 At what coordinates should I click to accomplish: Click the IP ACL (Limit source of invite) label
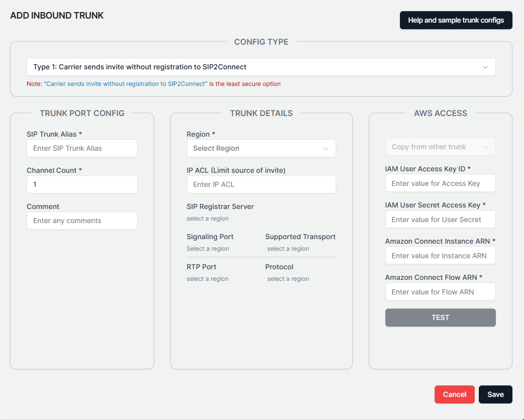point(236,170)
